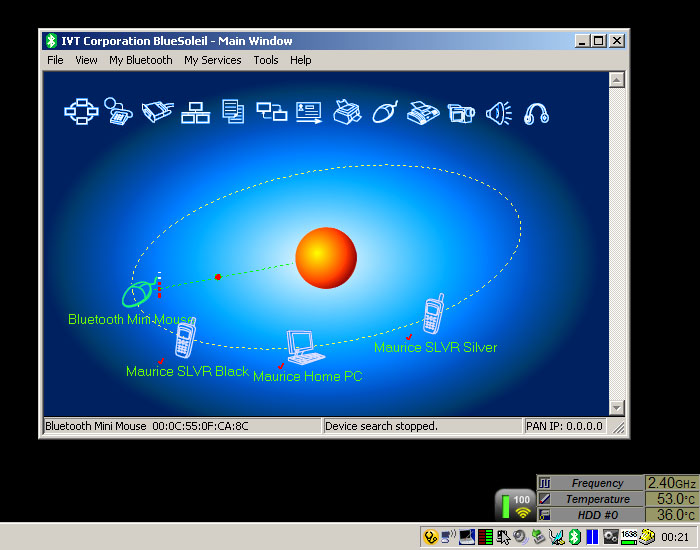Click the Frequency gadget row
This screenshot has height=550, width=700.
pyautogui.click(x=618, y=483)
